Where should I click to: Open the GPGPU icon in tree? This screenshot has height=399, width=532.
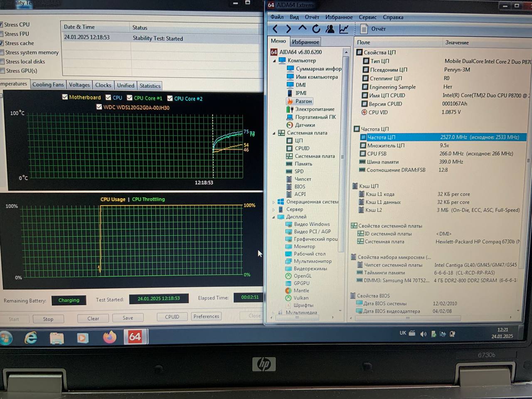click(x=288, y=283)
